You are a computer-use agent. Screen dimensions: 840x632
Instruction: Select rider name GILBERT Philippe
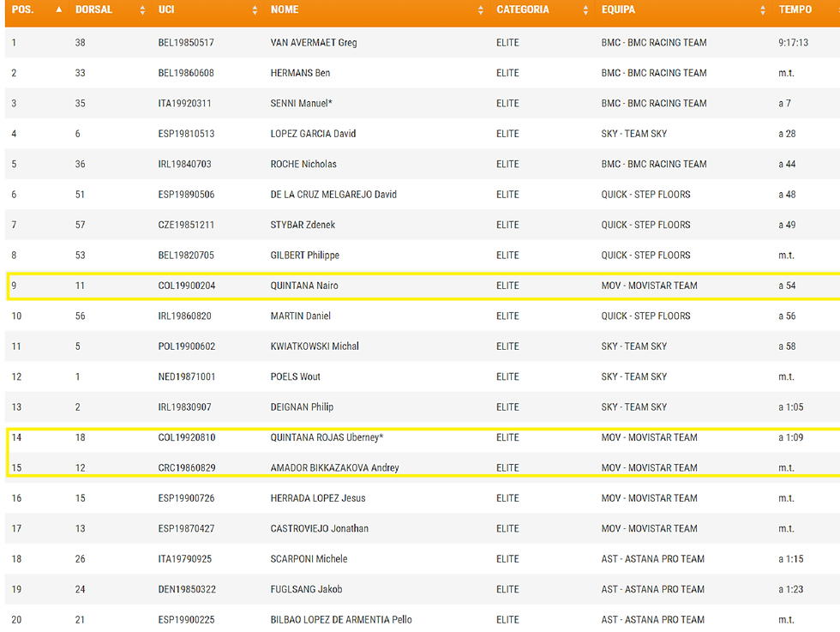(305, 256)
